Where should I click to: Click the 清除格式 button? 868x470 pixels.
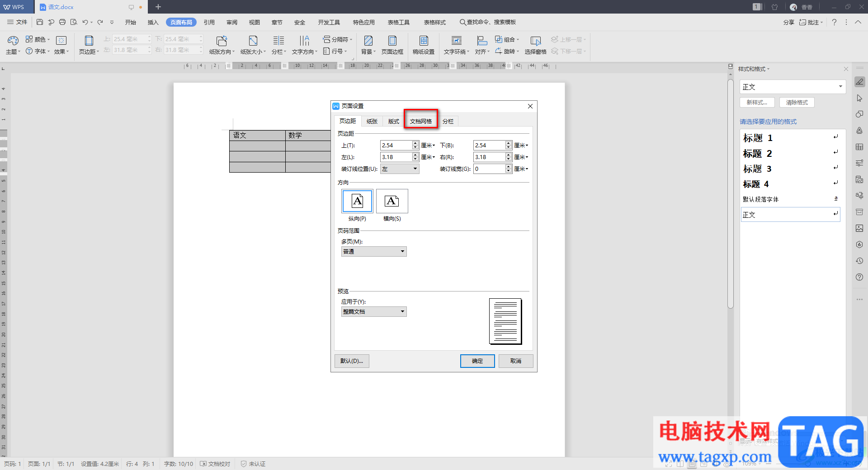797,103
